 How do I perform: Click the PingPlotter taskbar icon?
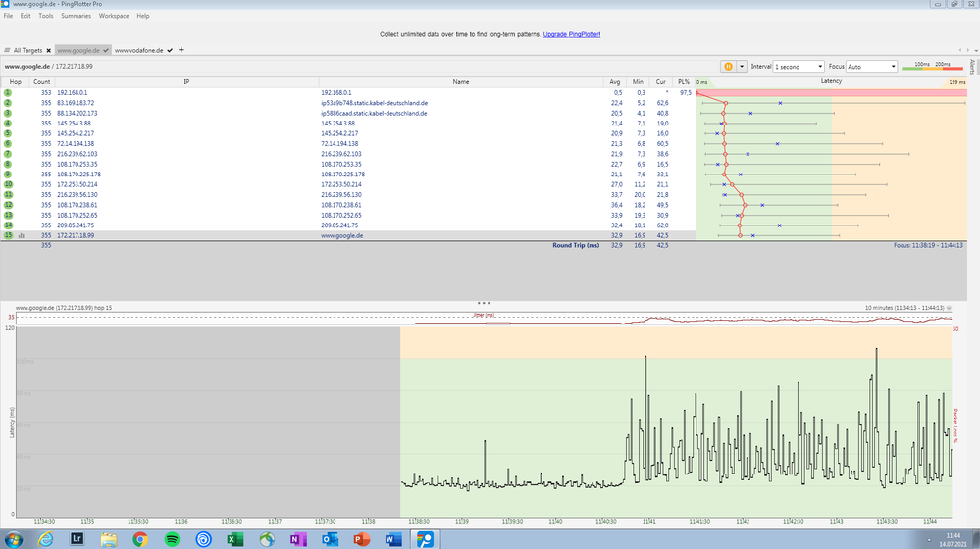[x=425, y=539]
